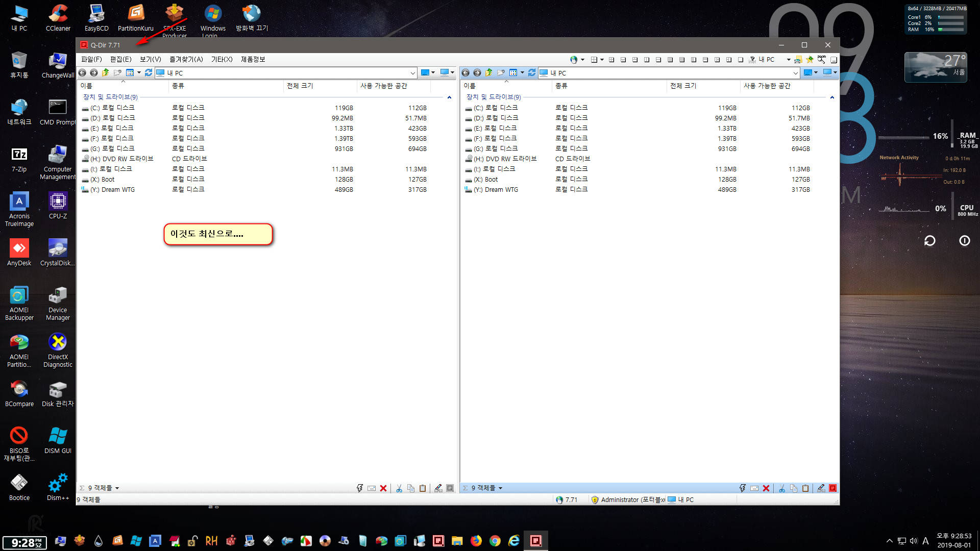Open the 보기(V) menu
Viewport: 980px width, 551px height.
tap(151, 59)
